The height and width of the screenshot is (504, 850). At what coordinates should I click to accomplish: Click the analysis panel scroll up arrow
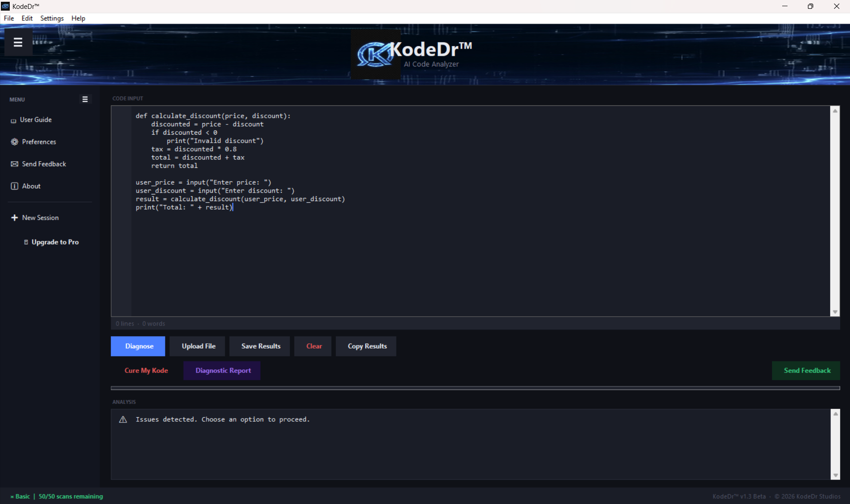[x=835, y=414]
